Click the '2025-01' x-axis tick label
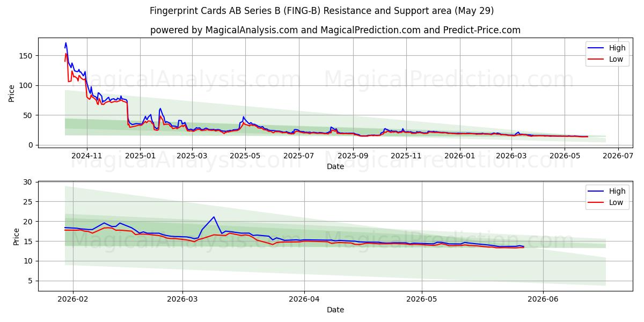Image resolution: width=644 pixels, height=322 pixels. (x=140, y=156)
